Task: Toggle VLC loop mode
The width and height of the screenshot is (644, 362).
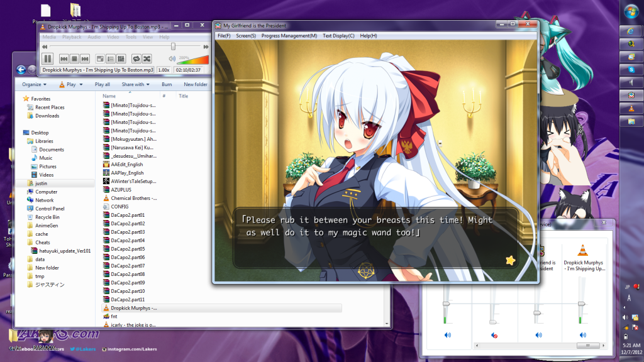Action: click(136, 58)
